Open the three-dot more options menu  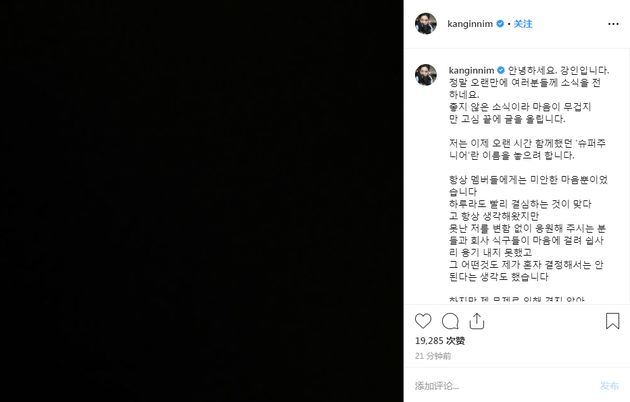tap(613, 24)
